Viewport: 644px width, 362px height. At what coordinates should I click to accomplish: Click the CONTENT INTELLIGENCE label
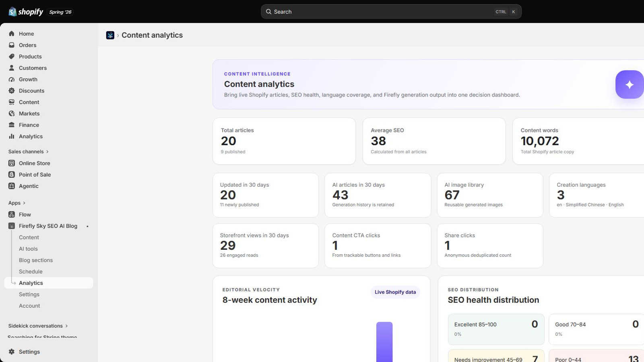(x=257, y=74)
